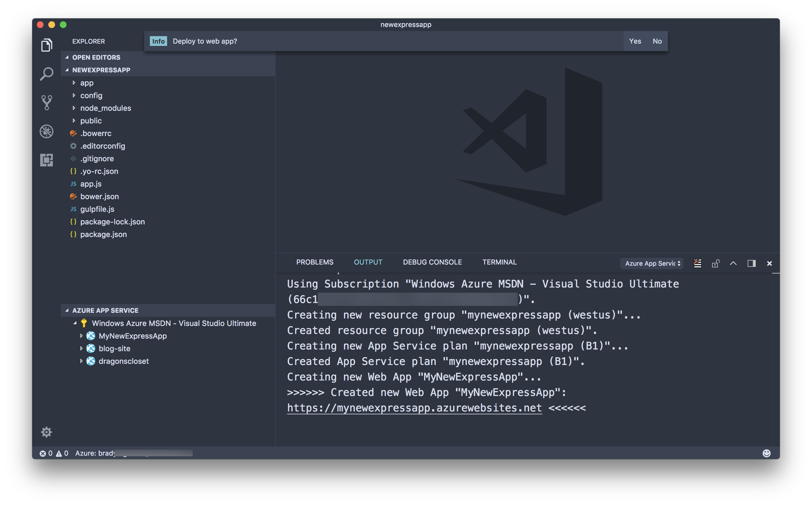Collapse the NEWEXPRESSAPP folder section

point(67,70)
